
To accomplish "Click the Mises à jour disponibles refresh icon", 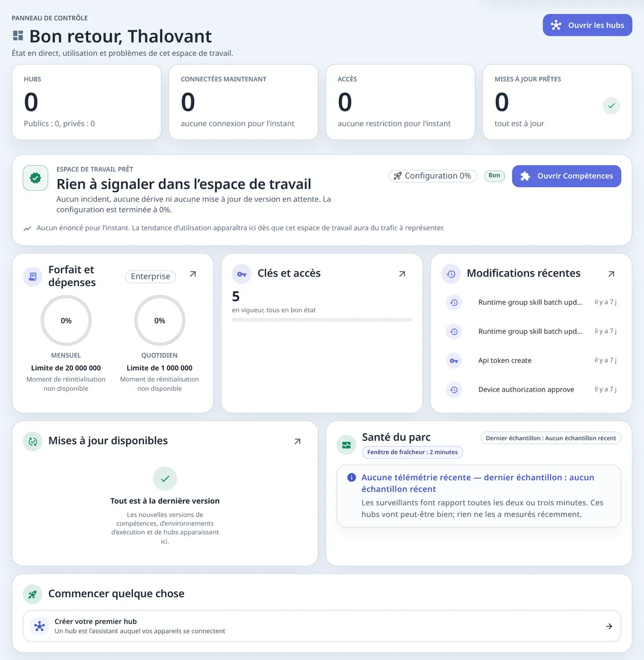I will tap(33, 441).
